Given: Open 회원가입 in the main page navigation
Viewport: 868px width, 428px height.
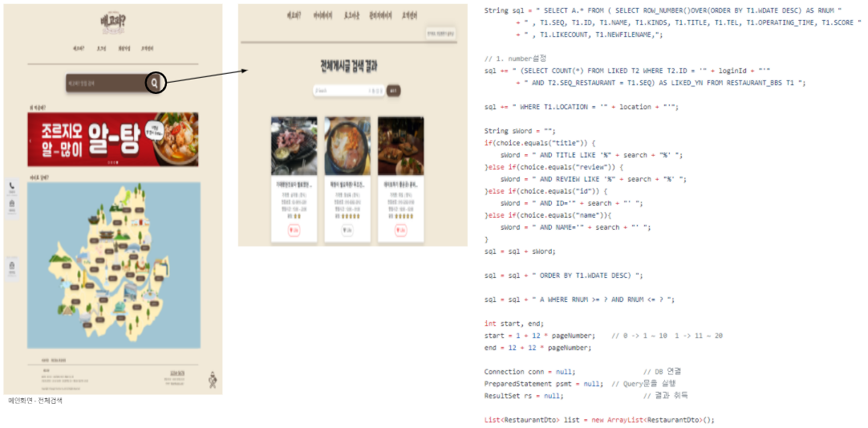Looking at the screenshot, I should (124, 48).
